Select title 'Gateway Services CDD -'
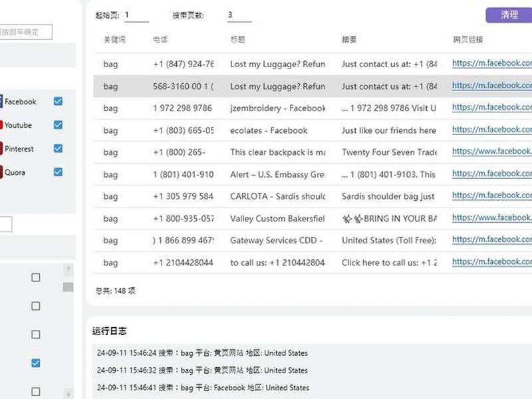This screenshot has height=399, width=532. tap(276, 241)
